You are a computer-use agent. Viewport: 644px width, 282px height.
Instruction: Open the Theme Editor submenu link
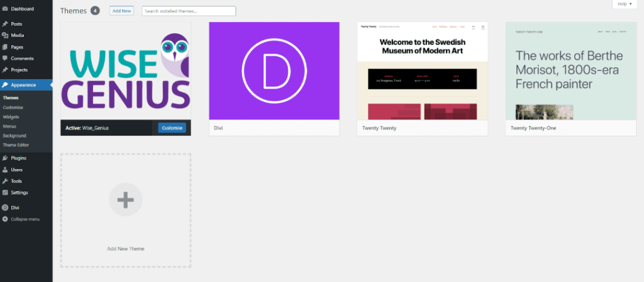16,145
